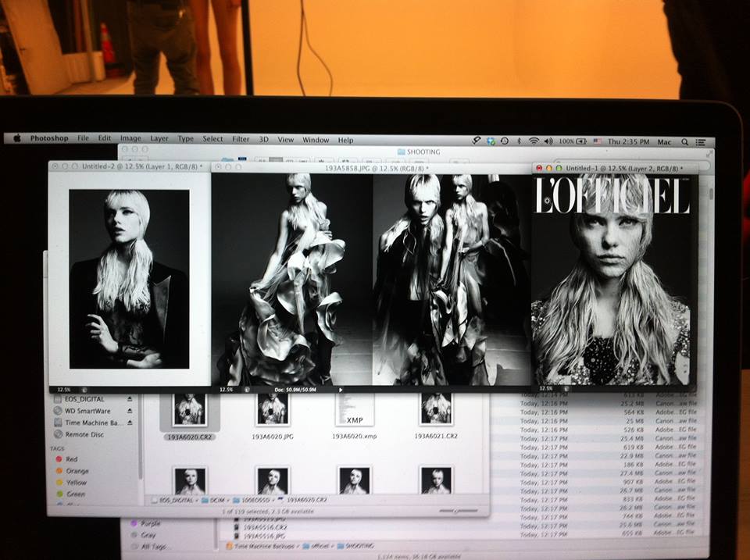Open the Image menu
This screenshot has height=560, width=750.
pos(130,139)
